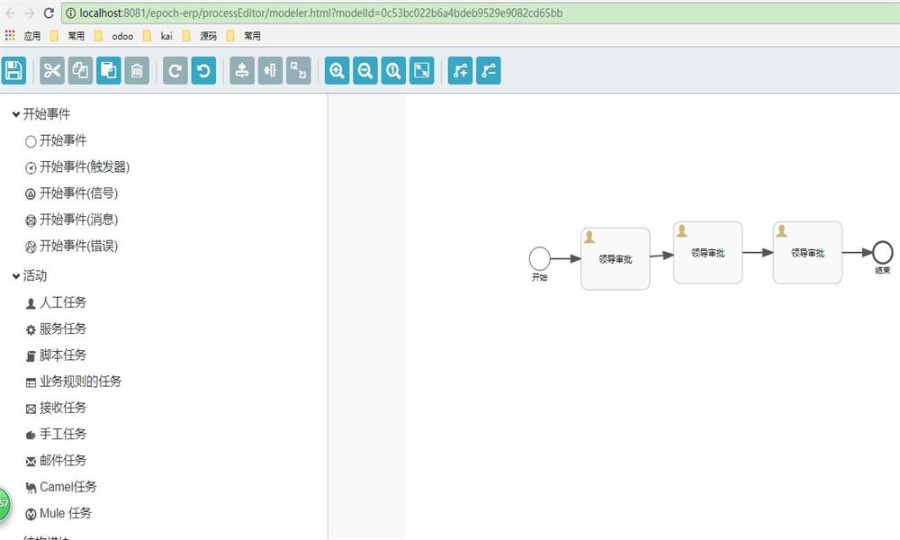Image resolution: width=900 pixels, height=540 pixels.
Task: Click the sequence flow arrow entering 结束
Action: [x=858, y=252]
